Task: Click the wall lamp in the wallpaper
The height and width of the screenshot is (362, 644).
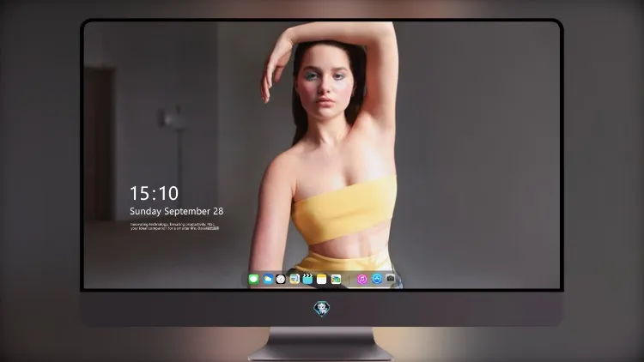Action: (173, 120)
